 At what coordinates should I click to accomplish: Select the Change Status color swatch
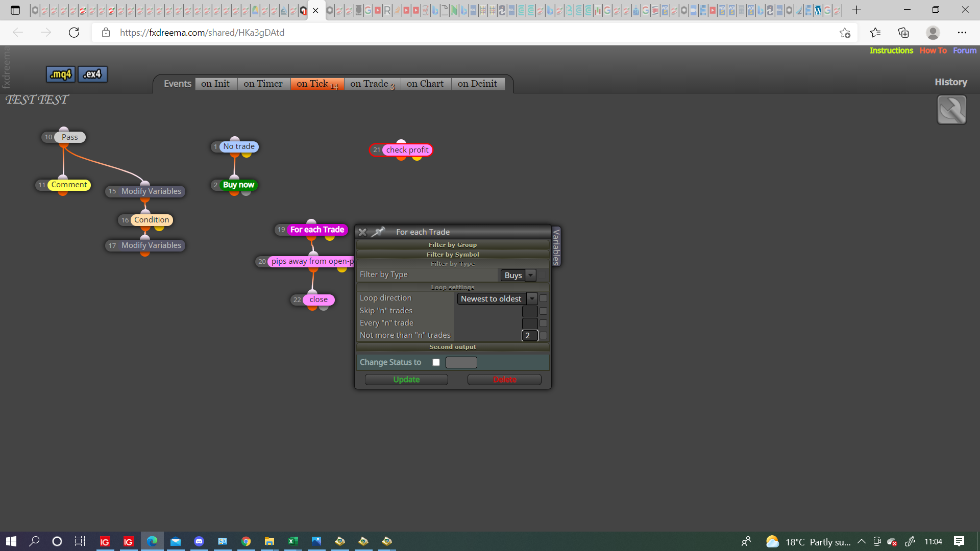pos(461,362)
